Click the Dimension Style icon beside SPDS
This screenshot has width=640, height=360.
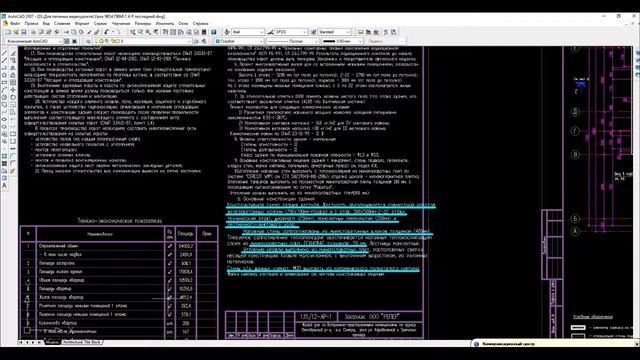coord(270,32)
